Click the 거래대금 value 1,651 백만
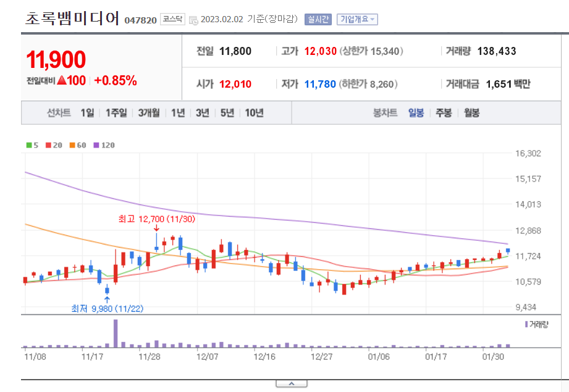Image resolution: width=569 pixels, height=392 pixels. 508,84
